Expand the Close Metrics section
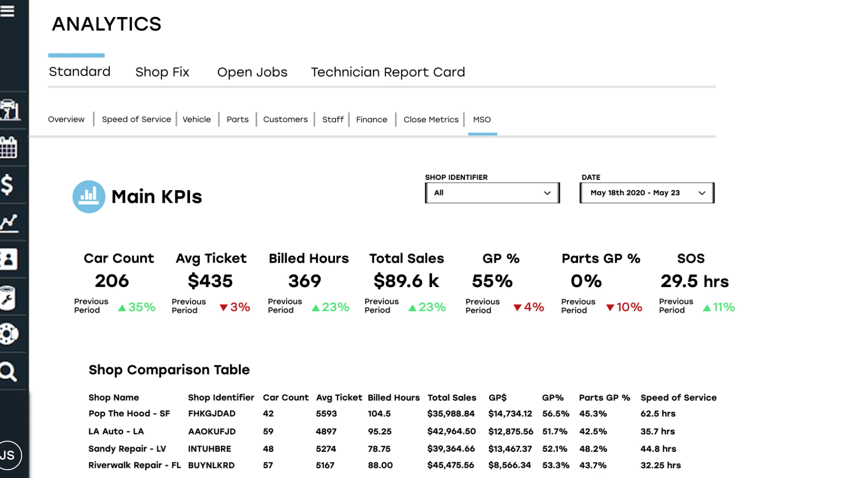 click(431, 119)
